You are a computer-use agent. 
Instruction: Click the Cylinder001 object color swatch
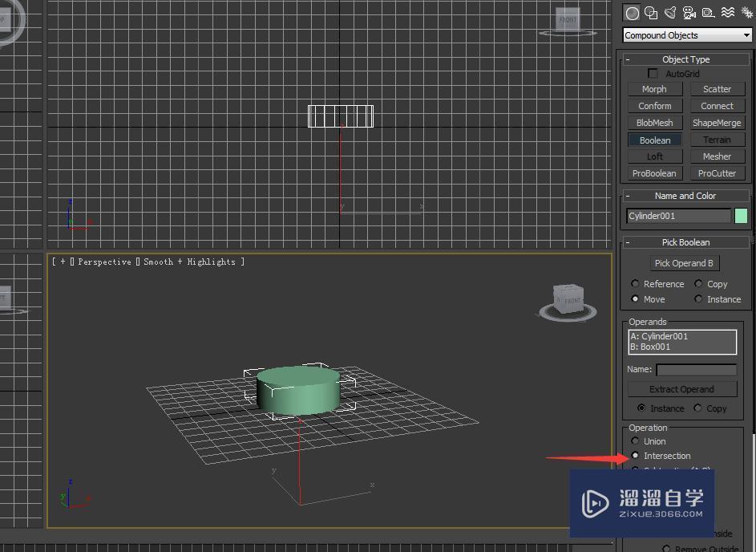pyautogui.click(x=740, y=215)
